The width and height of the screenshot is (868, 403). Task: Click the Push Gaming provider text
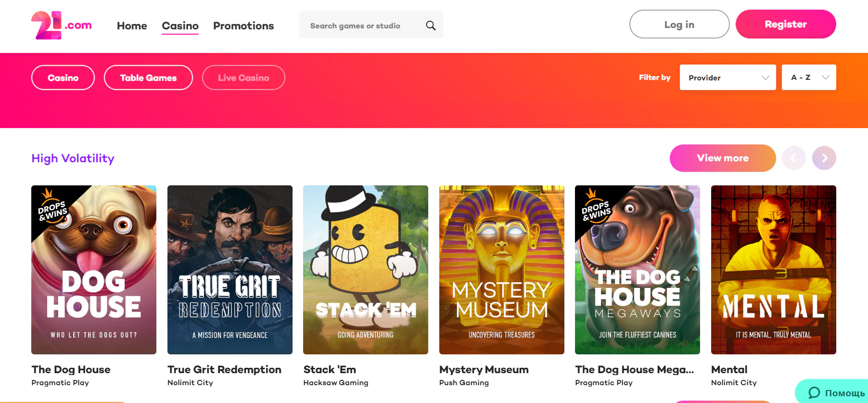coord(464,383)
